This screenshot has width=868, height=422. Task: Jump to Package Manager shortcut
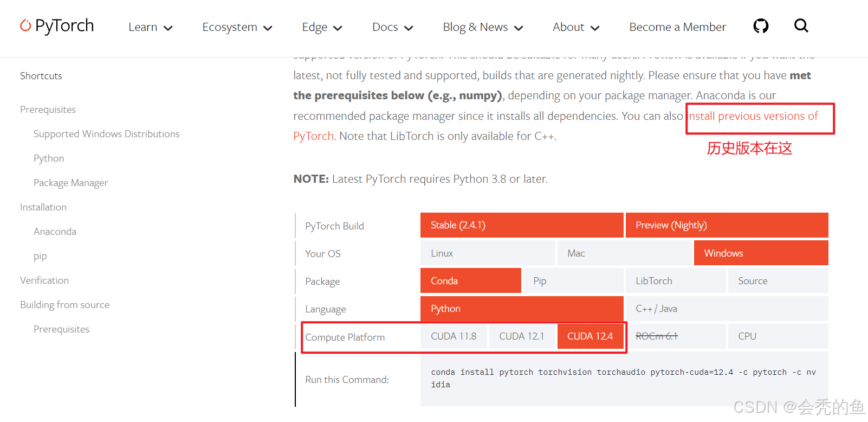coord(70,183)
